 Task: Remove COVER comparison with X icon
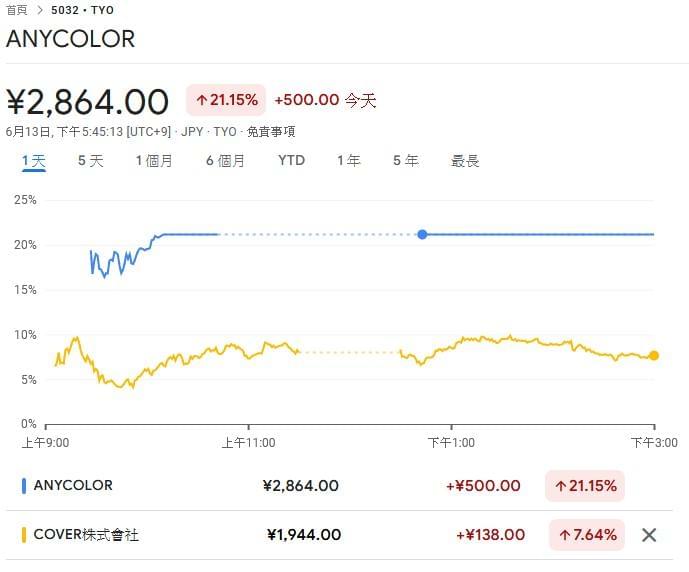point(649,535)
